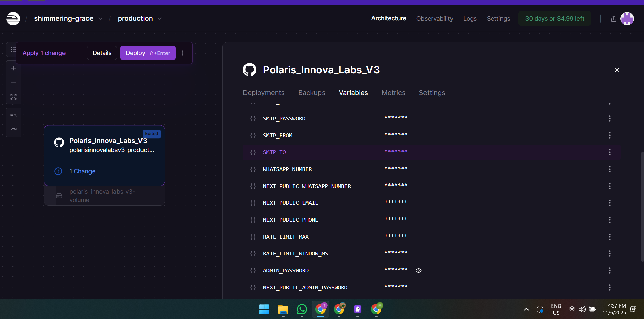Reveal the ADMIN_PASSWORD value with eye icon
The height and width of the screenshot is (319, 644).
418,271
